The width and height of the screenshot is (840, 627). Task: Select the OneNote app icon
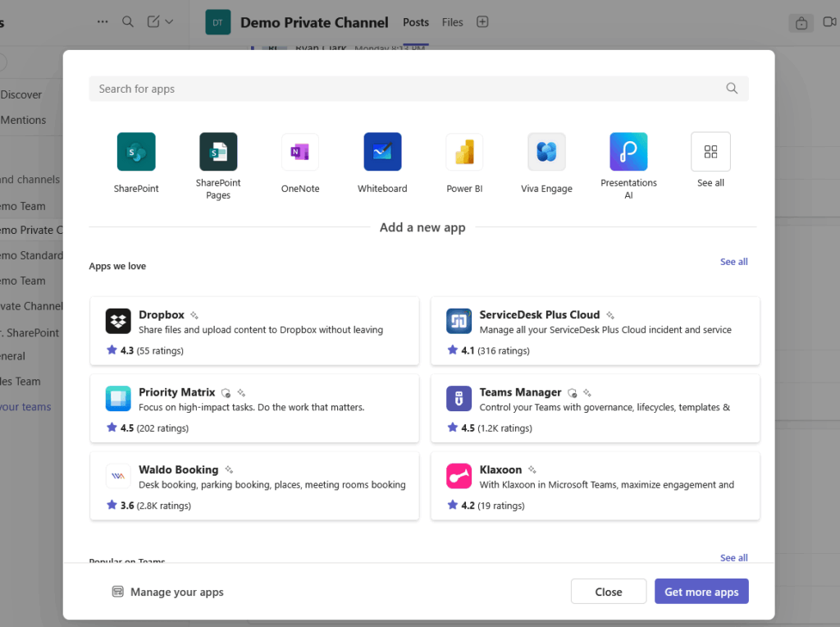click(x=300, y=152)
